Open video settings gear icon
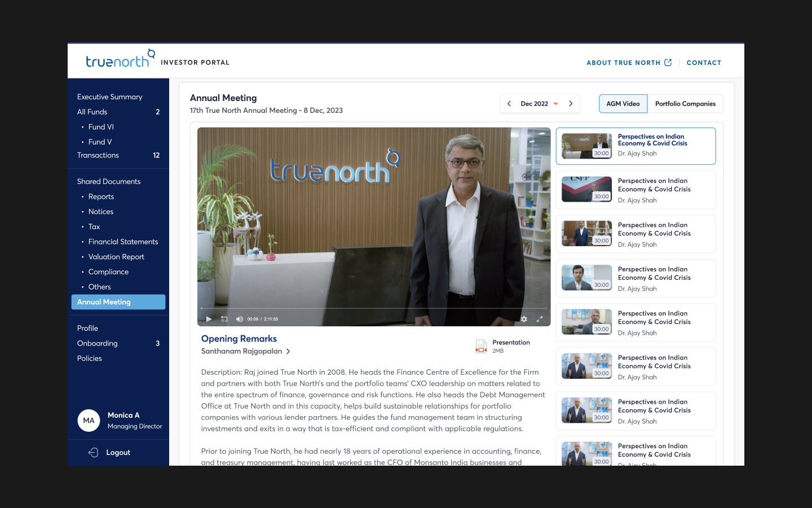Viewport: 812px width, 508px height. coord(524,319)
